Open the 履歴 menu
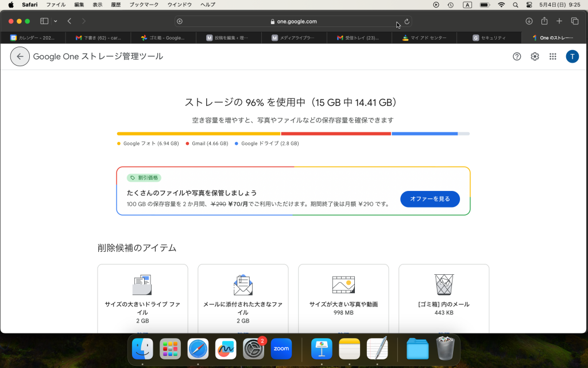Image resolution: width=588 pixels, height=368 pixels. click(x=116, y=5)
